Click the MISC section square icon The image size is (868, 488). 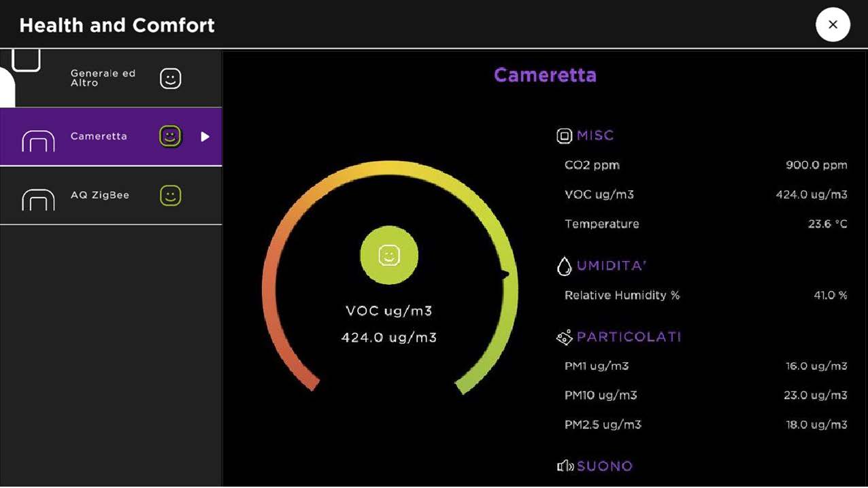pyautogui.click(x=564, y=136)
